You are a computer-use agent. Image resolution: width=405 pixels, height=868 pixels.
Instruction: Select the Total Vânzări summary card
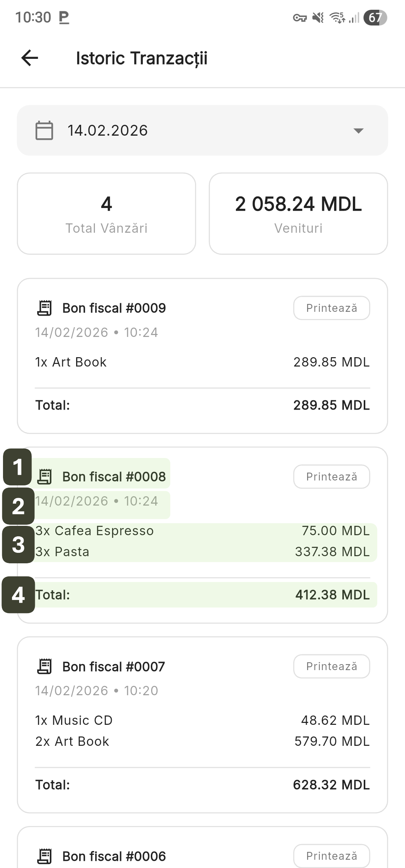click(106, 214)
